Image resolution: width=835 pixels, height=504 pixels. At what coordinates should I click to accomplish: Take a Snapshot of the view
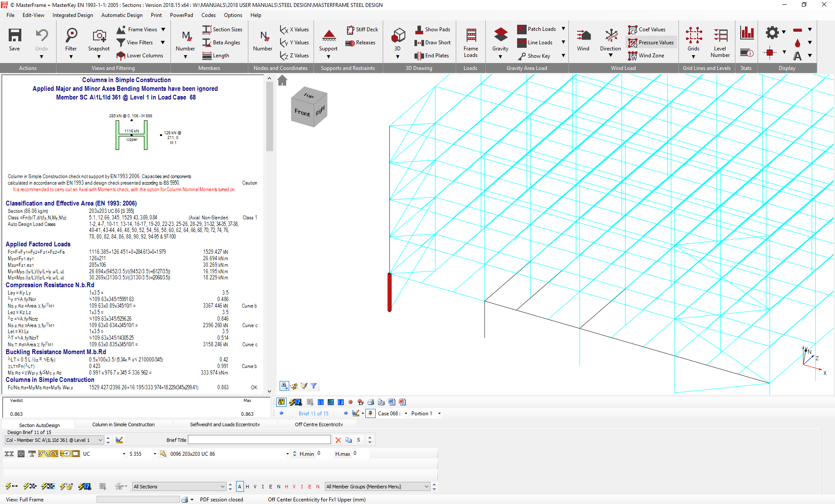pos(99,35)
